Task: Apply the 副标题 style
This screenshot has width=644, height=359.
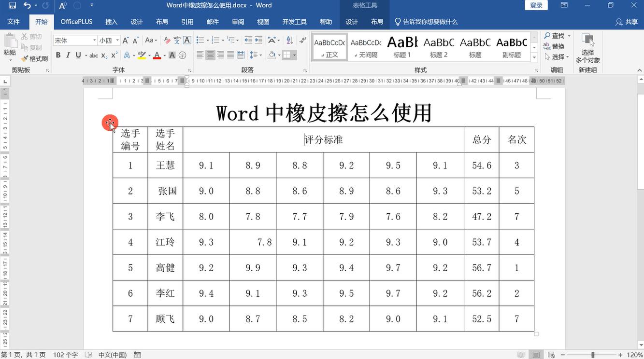Action: point(511,47)
